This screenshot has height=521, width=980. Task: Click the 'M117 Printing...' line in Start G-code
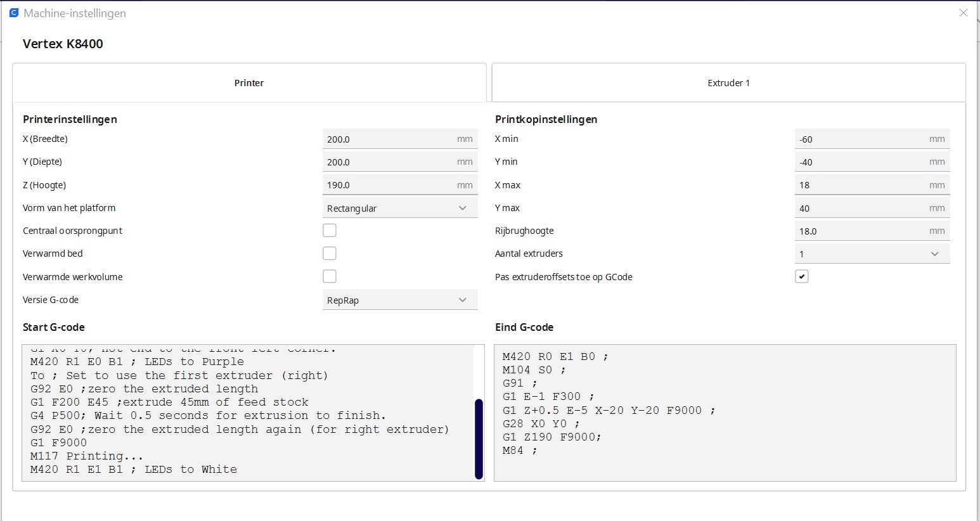coord(87,456)
